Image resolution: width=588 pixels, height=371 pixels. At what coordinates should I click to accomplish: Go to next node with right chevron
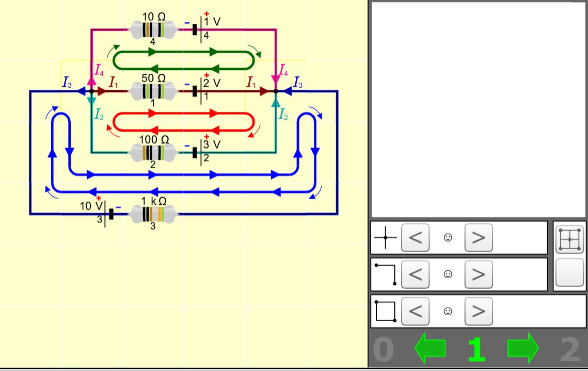[x=478, y=237]
